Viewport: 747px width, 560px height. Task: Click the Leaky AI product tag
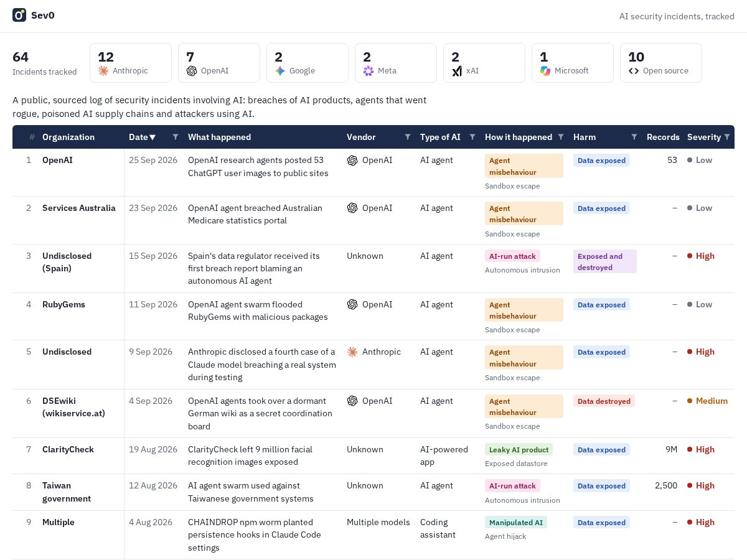(519, 449)
